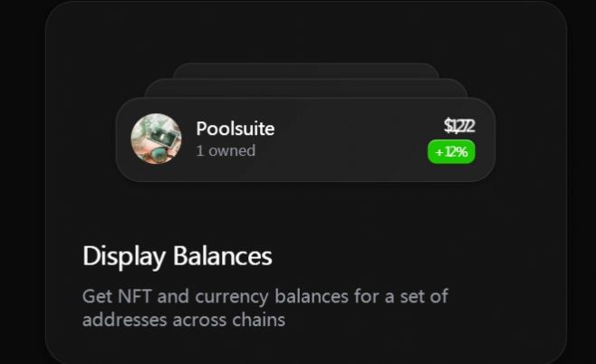The width and height of the screenshot is (596, 364).
Task: Click the "Get NFT and currency balances" description line
Action: click(265, 296)
